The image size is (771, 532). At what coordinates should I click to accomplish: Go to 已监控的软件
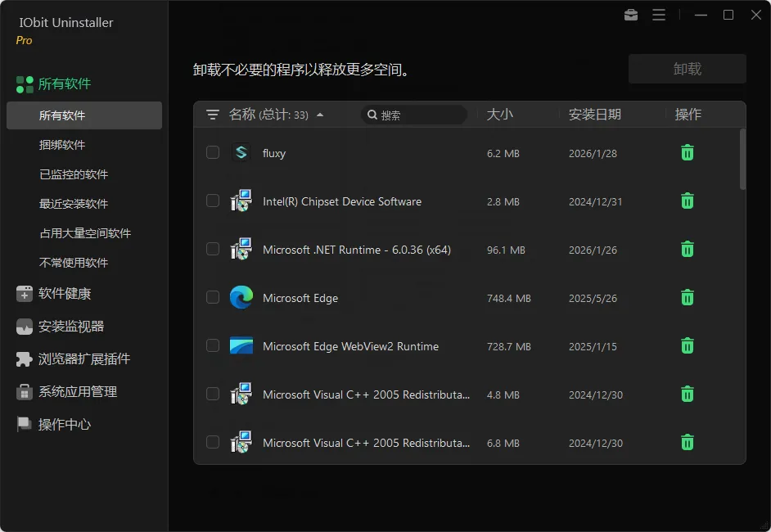tap(74, 174)
